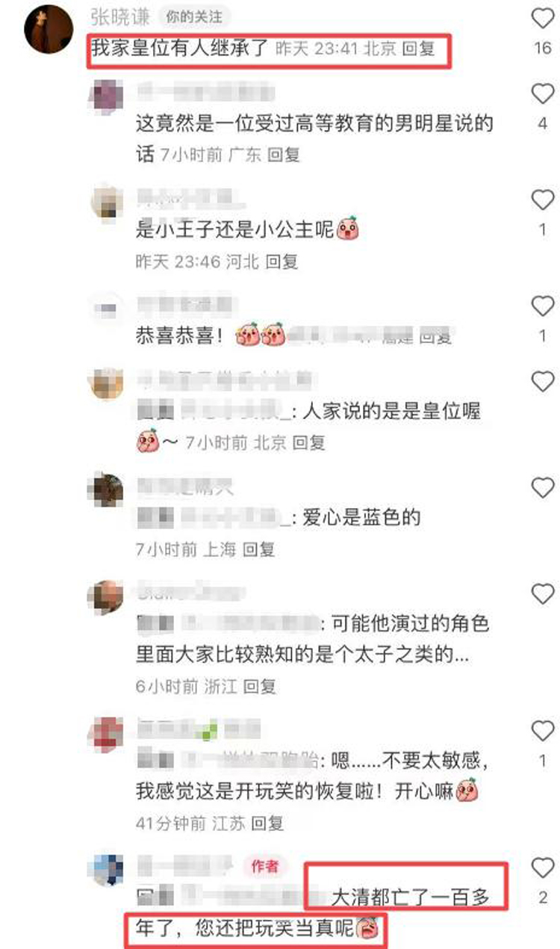Tap heart on 人家说的是是皇位喔 comment

point(543,382)
